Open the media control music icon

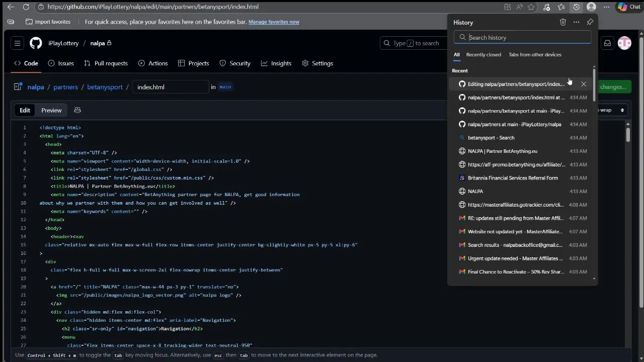[x=547, y=7]
